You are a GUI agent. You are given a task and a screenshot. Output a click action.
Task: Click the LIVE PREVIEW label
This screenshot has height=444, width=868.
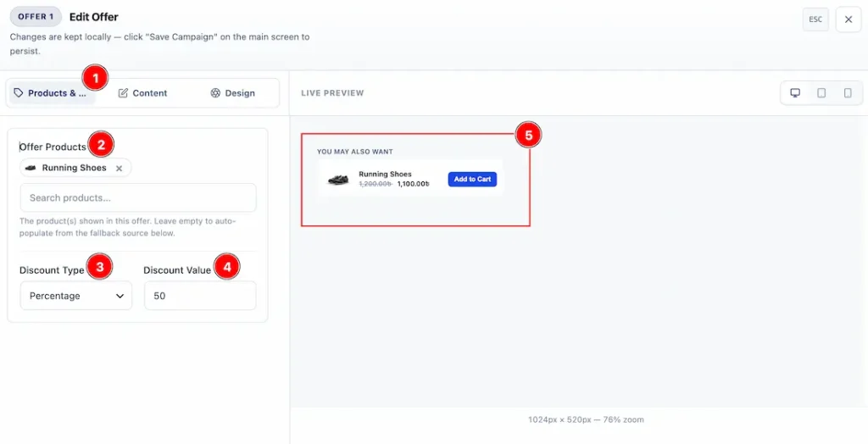[332, 93]
